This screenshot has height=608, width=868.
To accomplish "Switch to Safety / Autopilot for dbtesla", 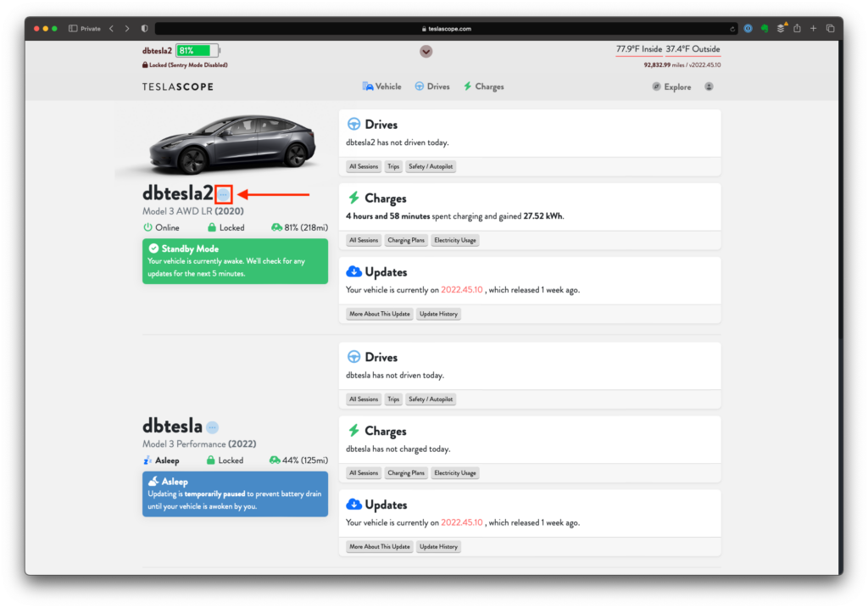I will [430, 399].
